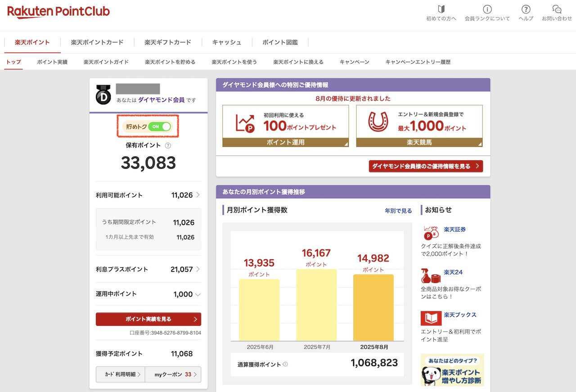Turn off the 貯めトク switch
The height and width of the screenshot is (392, 576).
[x=160, y=127]
